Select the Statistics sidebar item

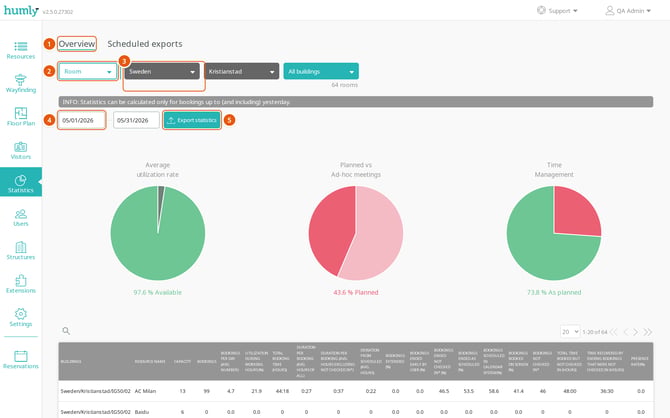coord(21,184)
